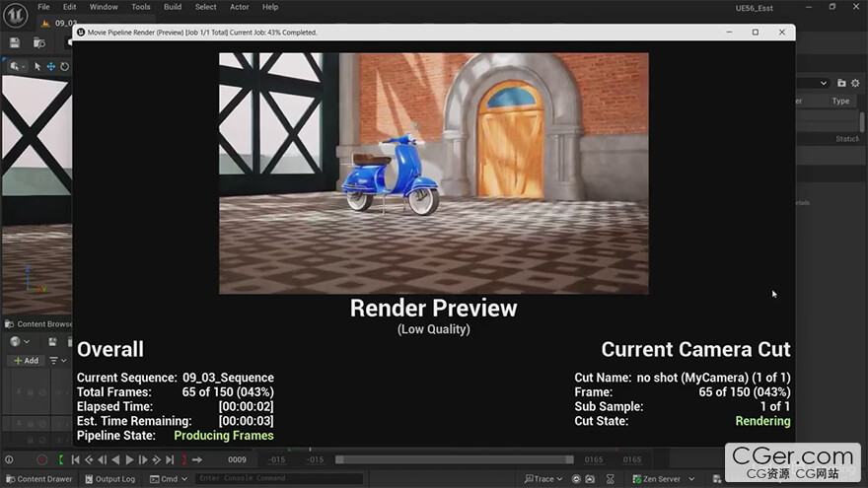Open the Actor menu
This screenshot has width=868, height=488.
[240, 7]
